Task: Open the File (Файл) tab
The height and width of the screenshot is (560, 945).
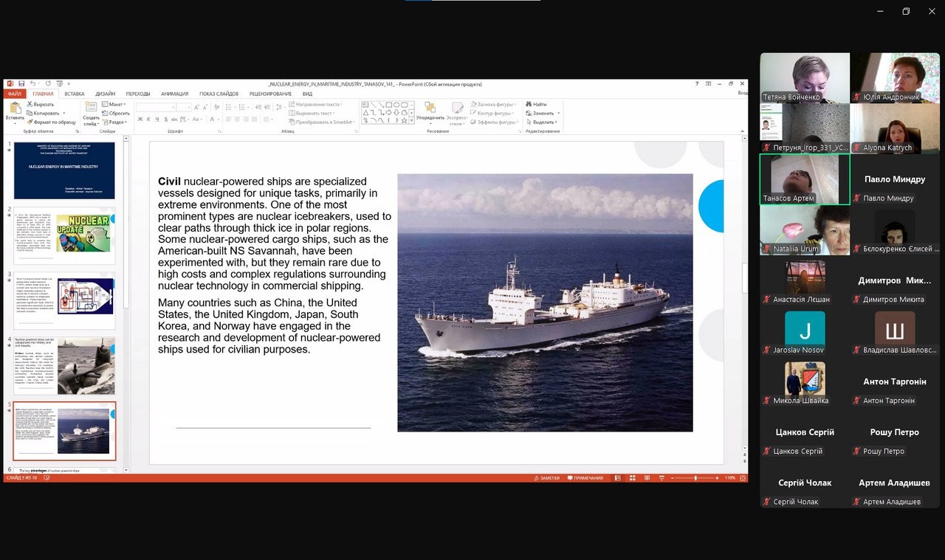Action: pyautogui.click(x=15, y=94)
